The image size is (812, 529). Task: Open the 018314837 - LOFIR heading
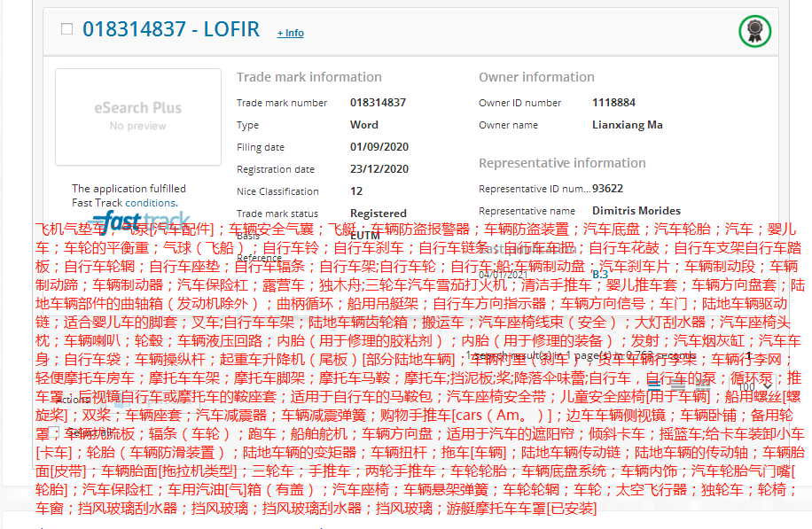(x=171, y=29)
